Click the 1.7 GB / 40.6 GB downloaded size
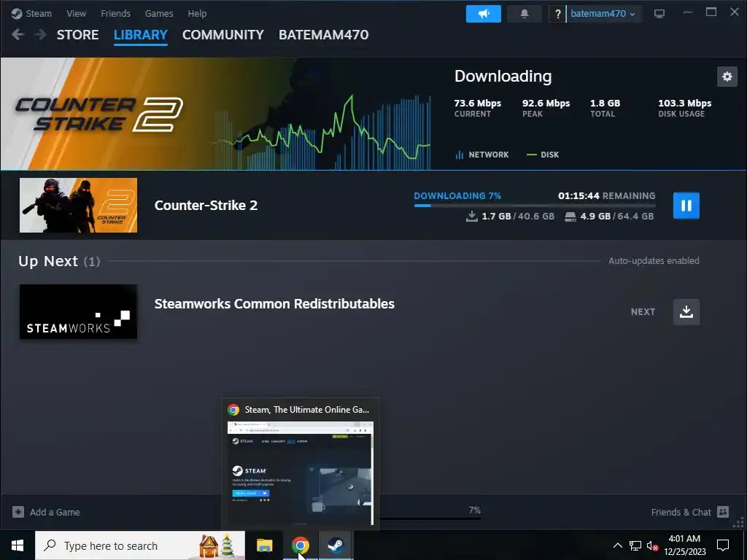Image resolution: width=747 pixels, height=560 pixels. 510,216
